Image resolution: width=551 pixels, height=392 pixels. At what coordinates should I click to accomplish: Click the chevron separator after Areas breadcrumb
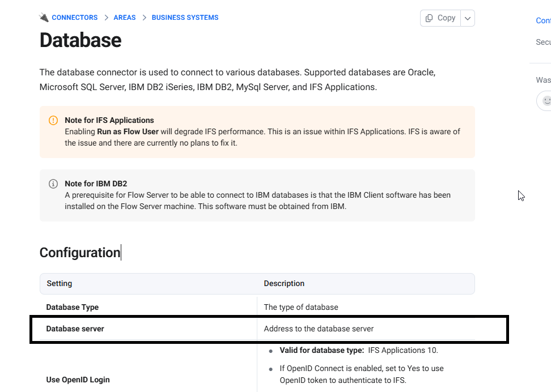pyautogui.click(x=144, y=18)
